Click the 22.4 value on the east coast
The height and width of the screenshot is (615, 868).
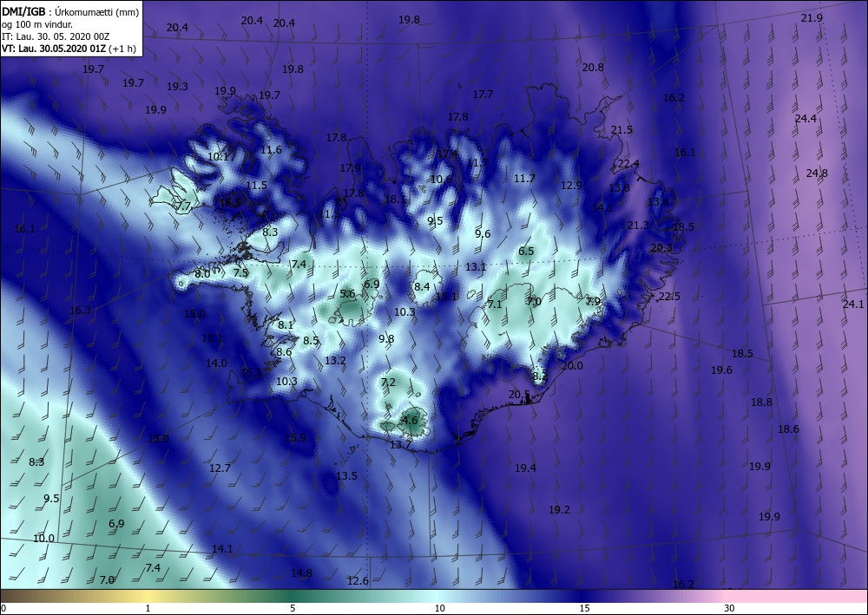click(x=628, y=164)
